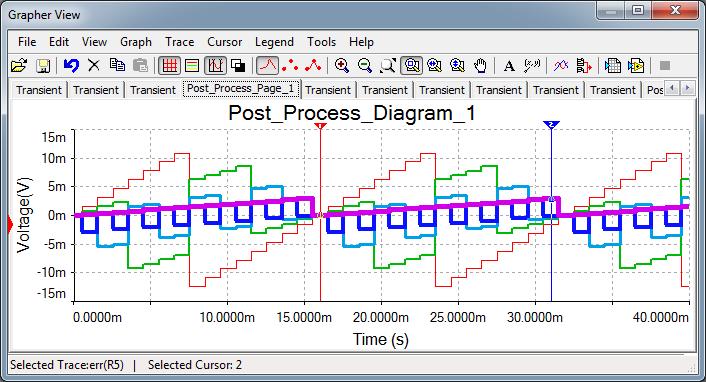Toggle the cursors display button
The width and height of the screenshot is (706, 382).
[215, 66]
